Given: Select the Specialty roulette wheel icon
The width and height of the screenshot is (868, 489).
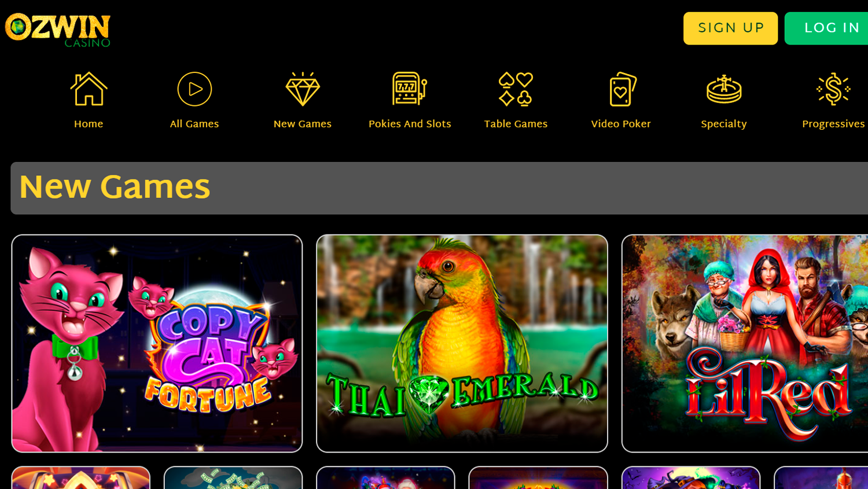Looking at the screenshot, I should (x=724, y=89).
